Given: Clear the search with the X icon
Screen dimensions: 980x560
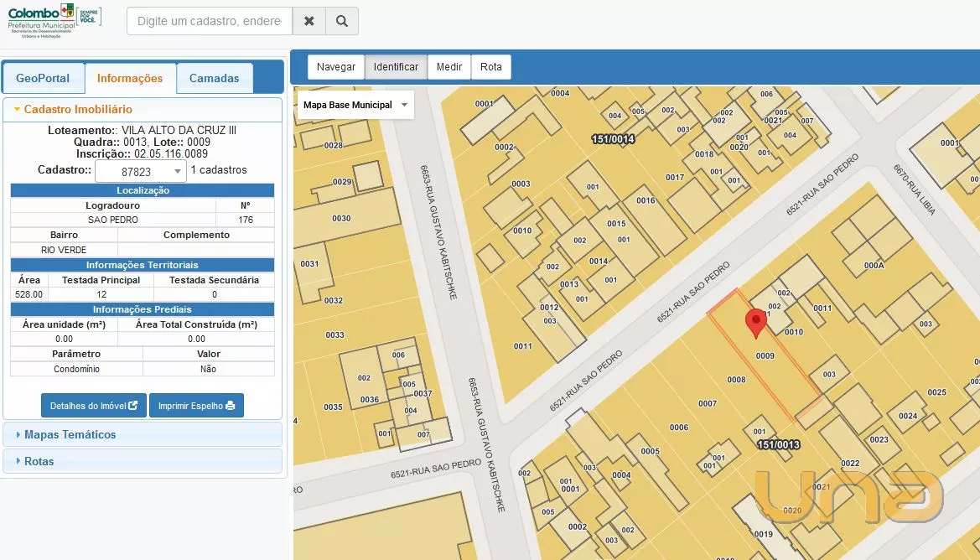Looking at the screenshot, I should click(x=309, y=21).
